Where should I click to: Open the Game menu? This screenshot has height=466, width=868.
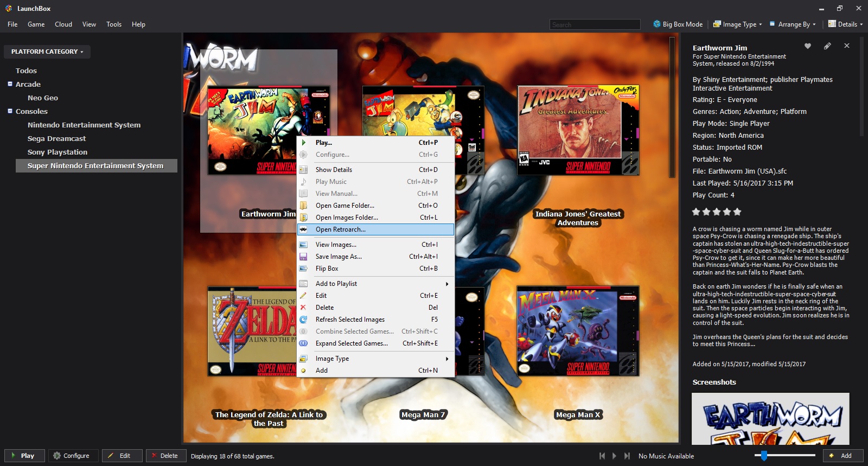(x=36, y=24)
